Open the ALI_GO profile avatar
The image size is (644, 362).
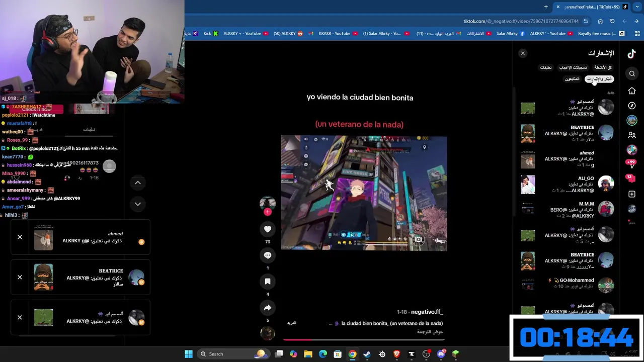coord(606,184)
